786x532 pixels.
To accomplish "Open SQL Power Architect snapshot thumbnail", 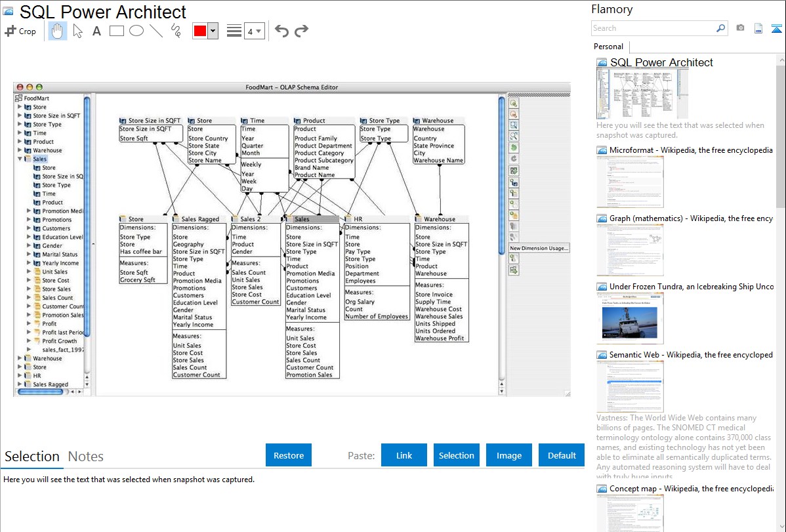I will click(x=642, y=94).
